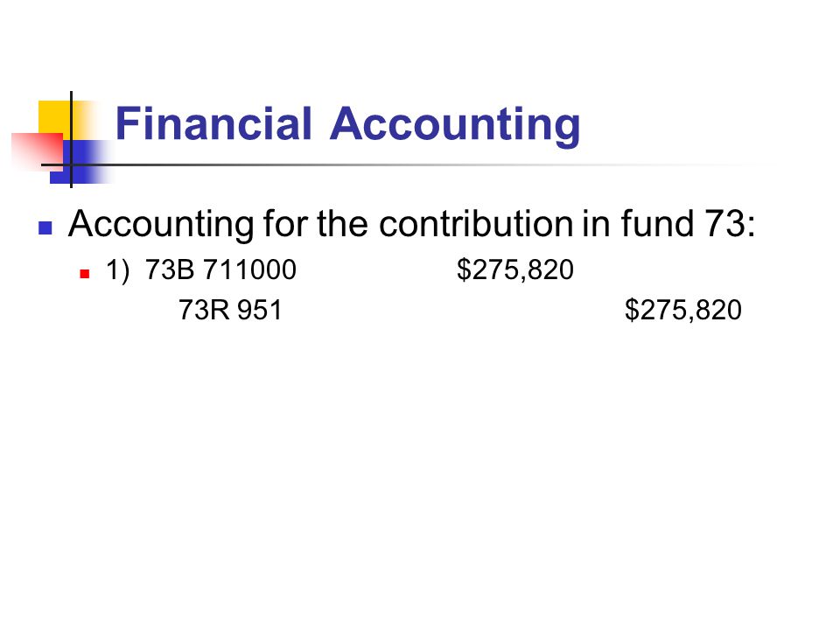This screenshot has width=840, height=630.
Task: Click the word 'Financial' in the slide title
Action: [213, 123]
